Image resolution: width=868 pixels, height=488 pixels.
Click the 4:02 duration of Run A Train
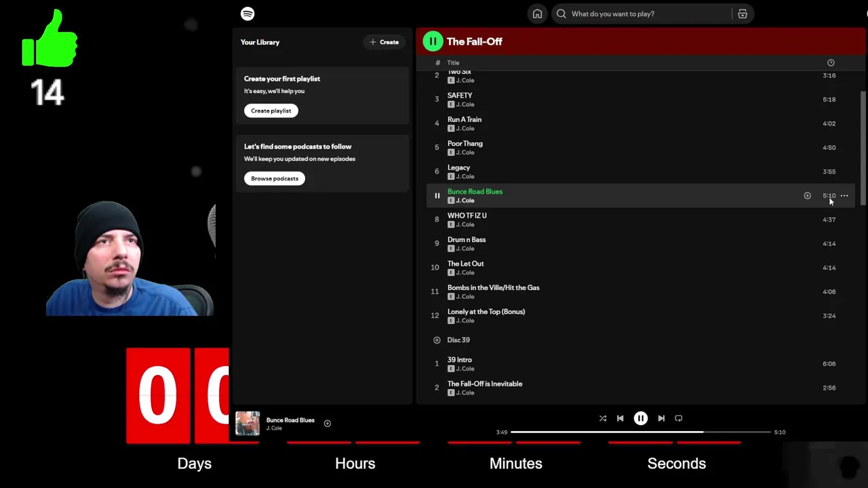click(829, 123)
